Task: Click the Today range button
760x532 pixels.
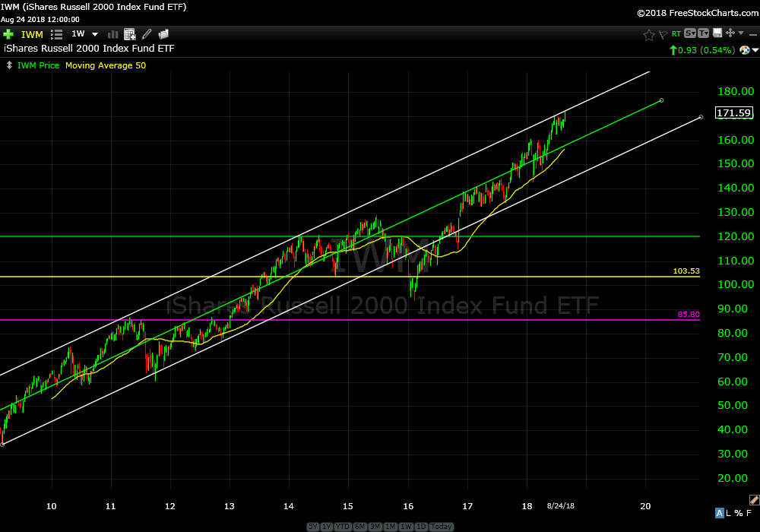Action: pyautogui.click(x=441, y=527)
